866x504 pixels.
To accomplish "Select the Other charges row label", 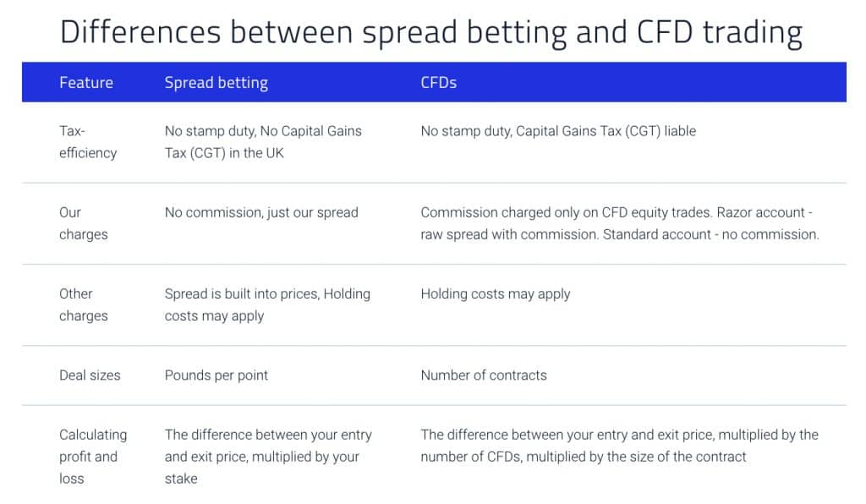I will pos(83,304).
